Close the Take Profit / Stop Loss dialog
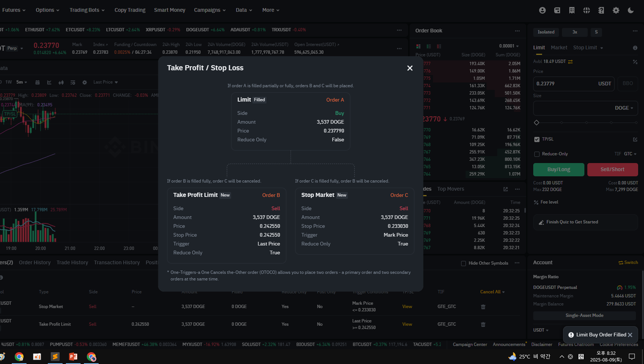This screenshot has height=364, width=644. [409, 68]
